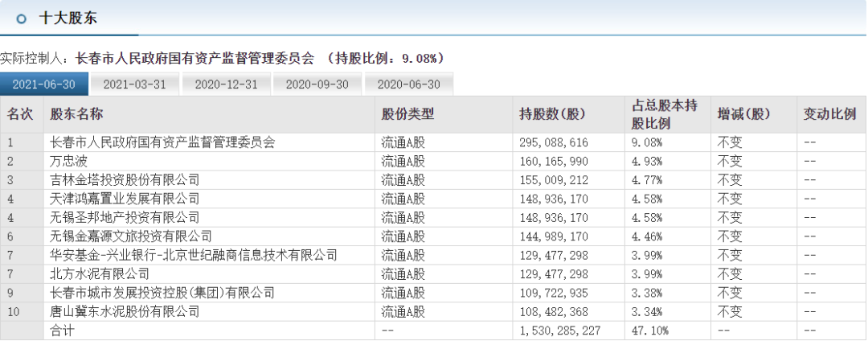The image size is (868, 341).
Task: Click holding value 160,165,990
Action: pos(554,162)
